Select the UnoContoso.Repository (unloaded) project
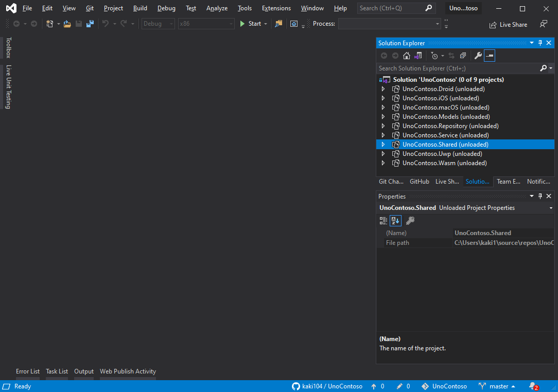Screen dimensions: 558x392 [450, 126]
